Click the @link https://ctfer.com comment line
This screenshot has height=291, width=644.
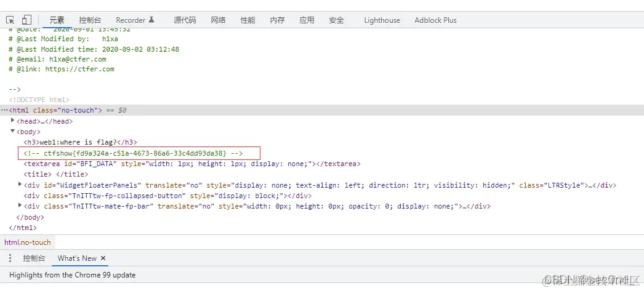(x=61, y=69)
